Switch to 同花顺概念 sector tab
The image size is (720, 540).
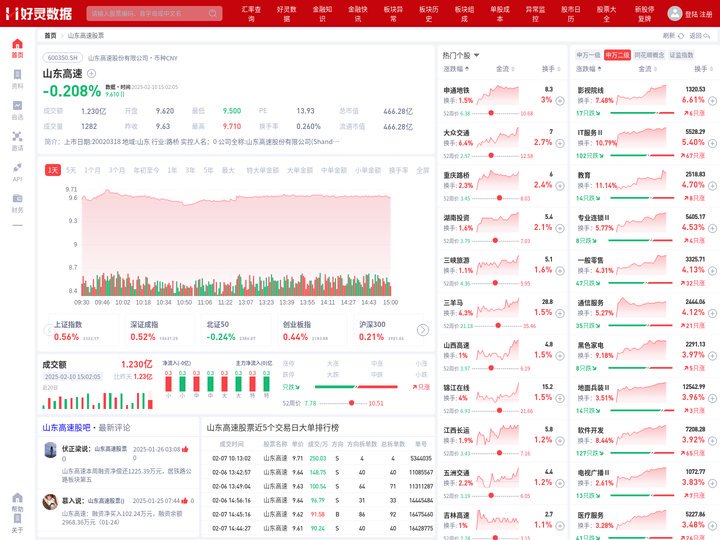(x=649, y=55)
